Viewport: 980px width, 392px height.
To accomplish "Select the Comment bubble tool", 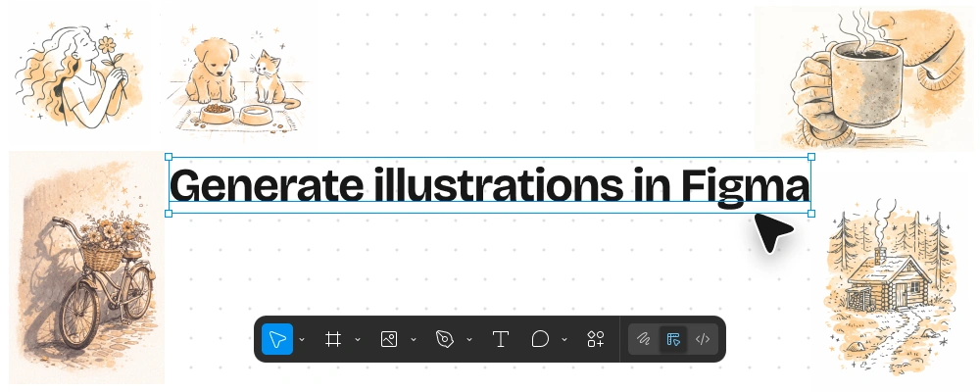I will tap(540, 339).
